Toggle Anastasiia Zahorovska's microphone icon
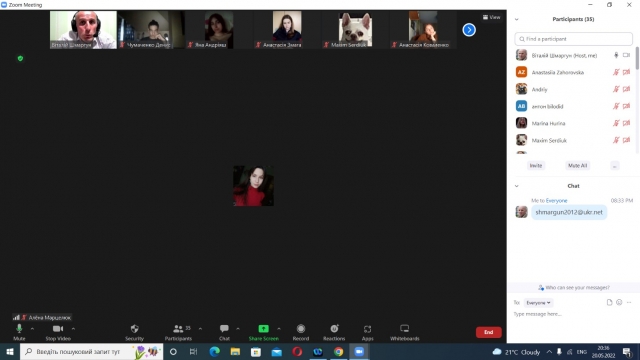The width and height of the screenshot is (640, 360). (616, 72)
